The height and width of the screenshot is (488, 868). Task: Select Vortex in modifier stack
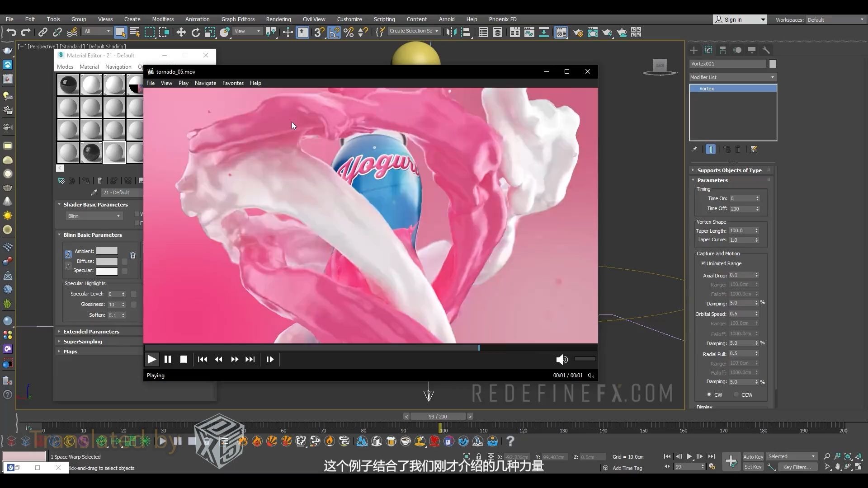coord(733,89)
